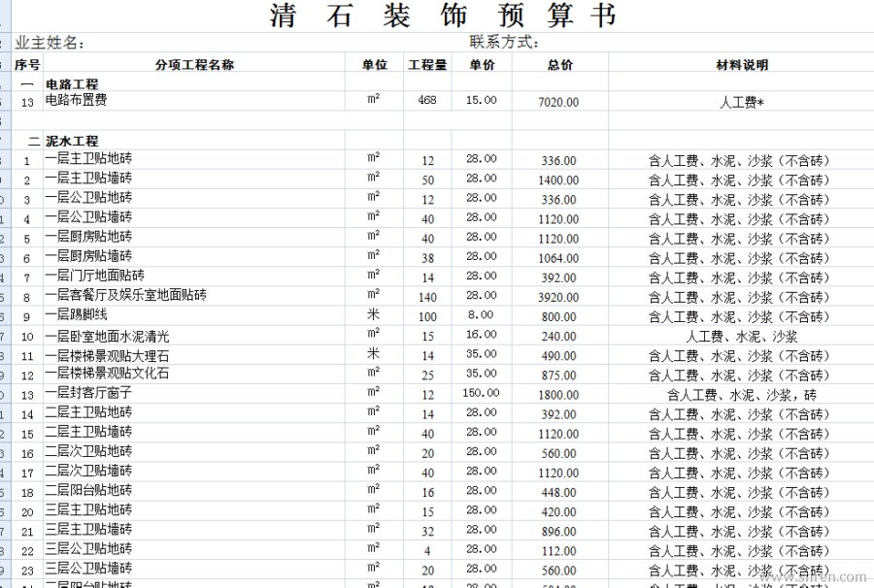Click the total 1400.00 cell
874x588 pixels.
point(559,180)
